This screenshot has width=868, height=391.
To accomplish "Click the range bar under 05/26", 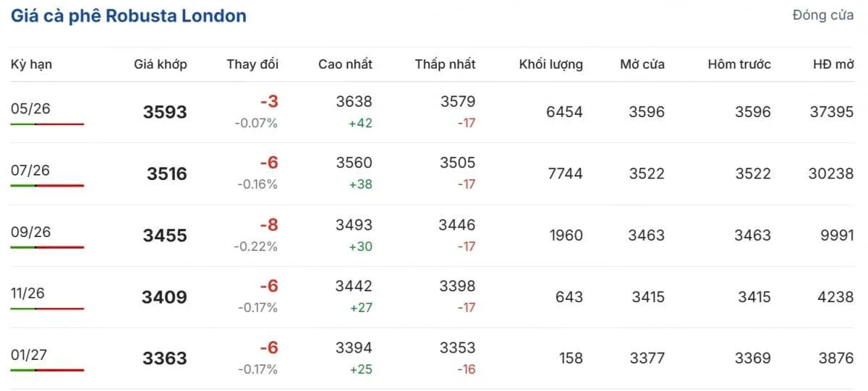I will (47, 124).
